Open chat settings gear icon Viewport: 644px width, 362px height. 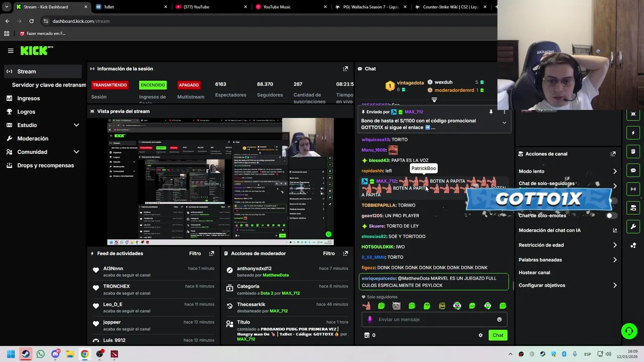tap(480, 335)
